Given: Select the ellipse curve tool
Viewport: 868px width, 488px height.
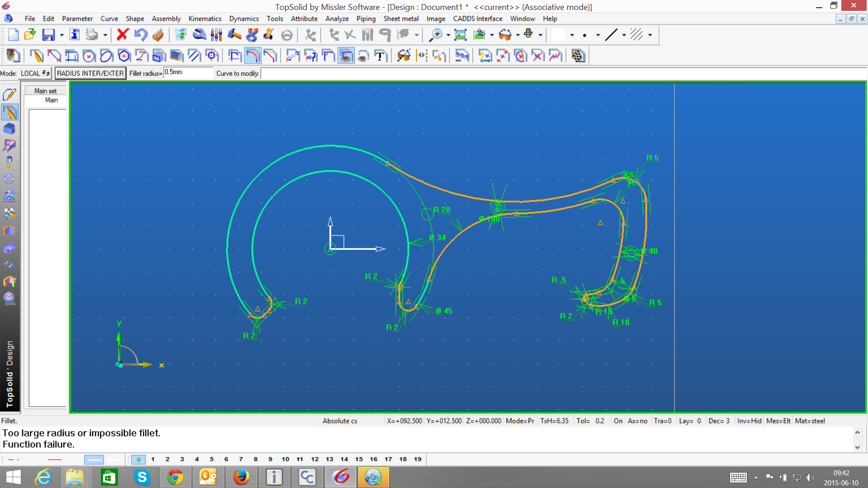Looking at the screenshot, I should tap(106, 56).
